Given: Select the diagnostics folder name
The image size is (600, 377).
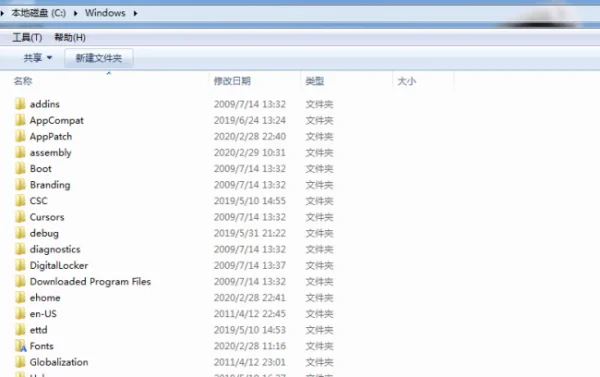Looking at the screenshot, I should tap(55, 250).
